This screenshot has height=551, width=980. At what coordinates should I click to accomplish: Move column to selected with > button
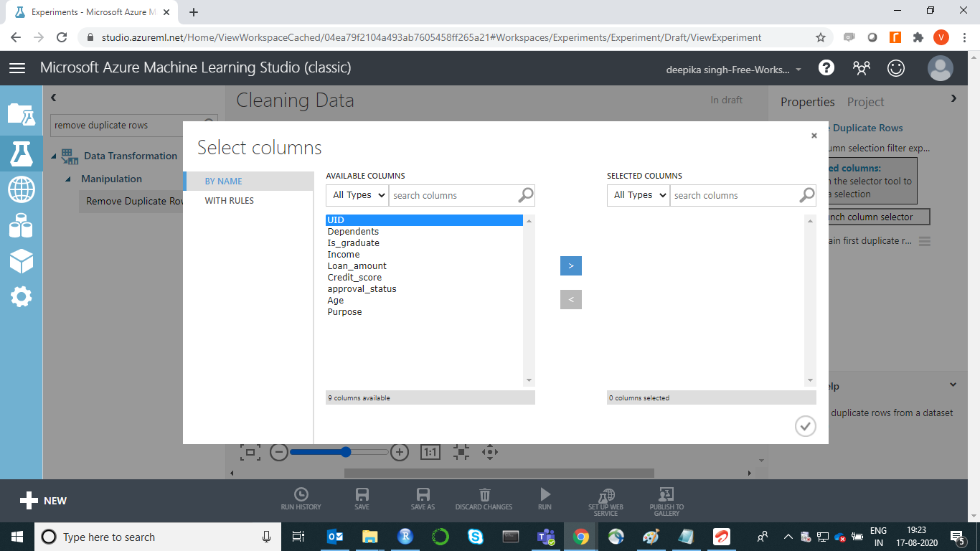(571, 265)
